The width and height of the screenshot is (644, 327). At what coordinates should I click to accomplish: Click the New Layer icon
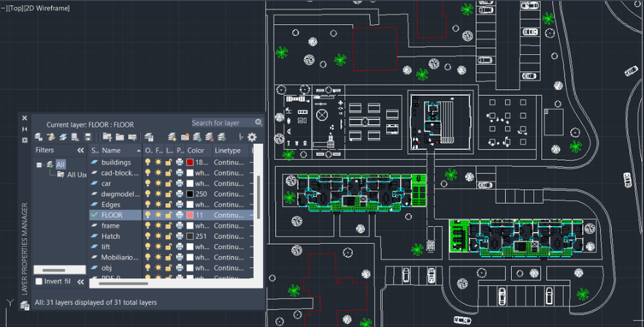pos(172,136)
